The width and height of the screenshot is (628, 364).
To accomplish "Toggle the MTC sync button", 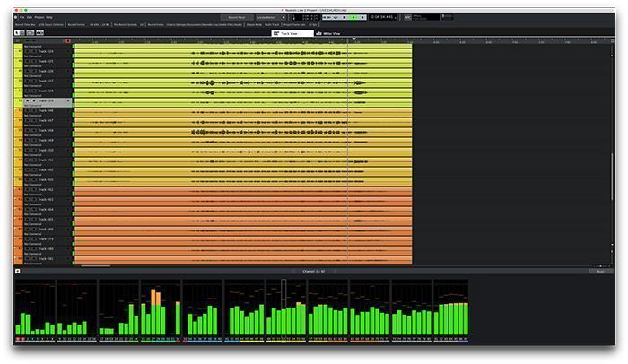I will (x=407, y=17).
